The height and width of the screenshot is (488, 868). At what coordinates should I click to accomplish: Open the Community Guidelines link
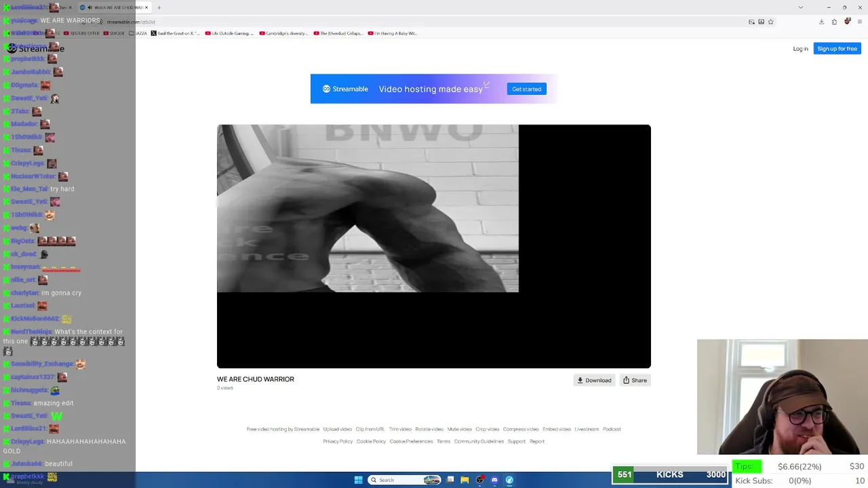tap(479, 441)
